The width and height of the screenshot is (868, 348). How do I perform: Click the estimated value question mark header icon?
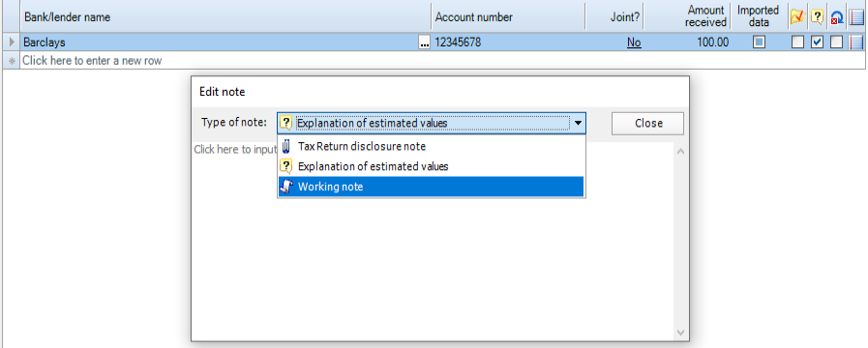(817, 17)
